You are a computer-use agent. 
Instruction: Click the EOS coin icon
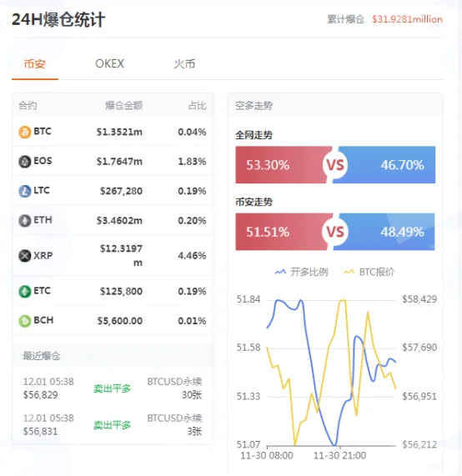pyautogui.click(x=25, y=162)
